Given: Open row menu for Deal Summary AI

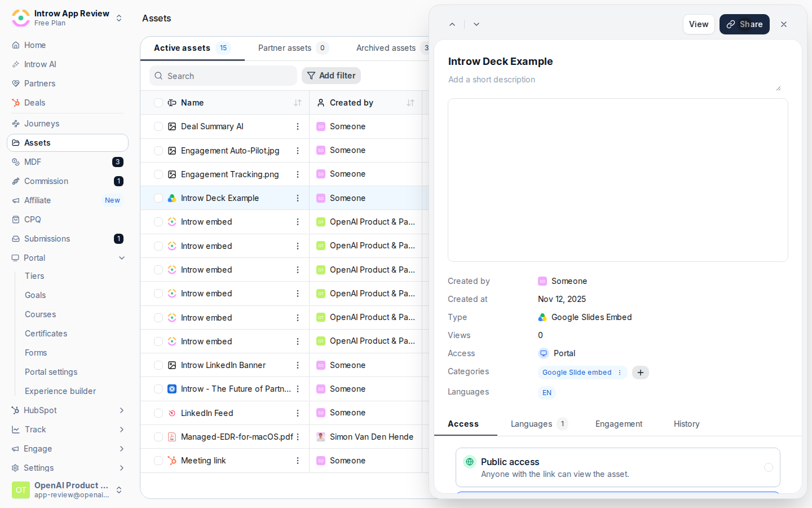Looking at the screenshot, I should tap(298, 126).
